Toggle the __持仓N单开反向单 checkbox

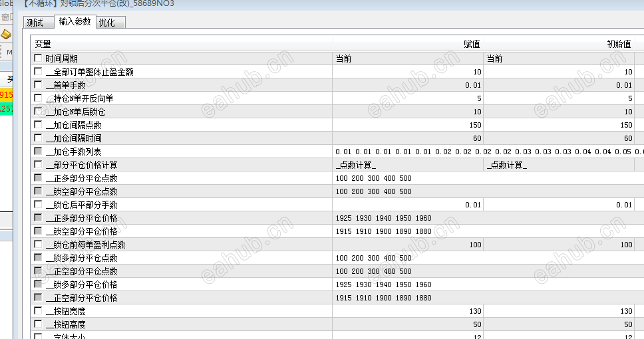click(x=38, y=98)
